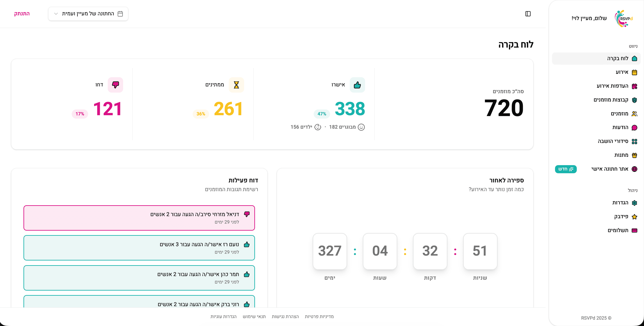This screenshot has width=644, height=326.
Task: Click the הודעות chat bubble icon
Action: [x=634, y=128]
